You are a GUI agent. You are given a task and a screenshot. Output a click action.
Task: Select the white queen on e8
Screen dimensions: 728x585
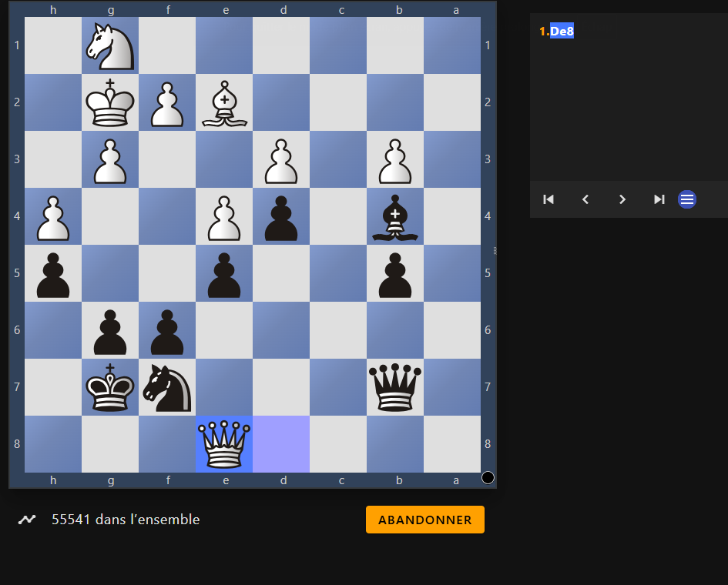[224, 444]
